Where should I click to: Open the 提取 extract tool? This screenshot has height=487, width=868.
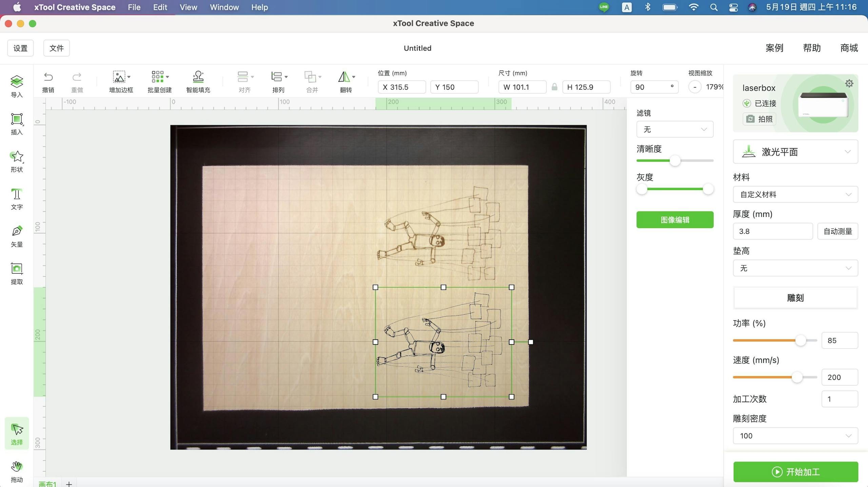click(17, 274)
